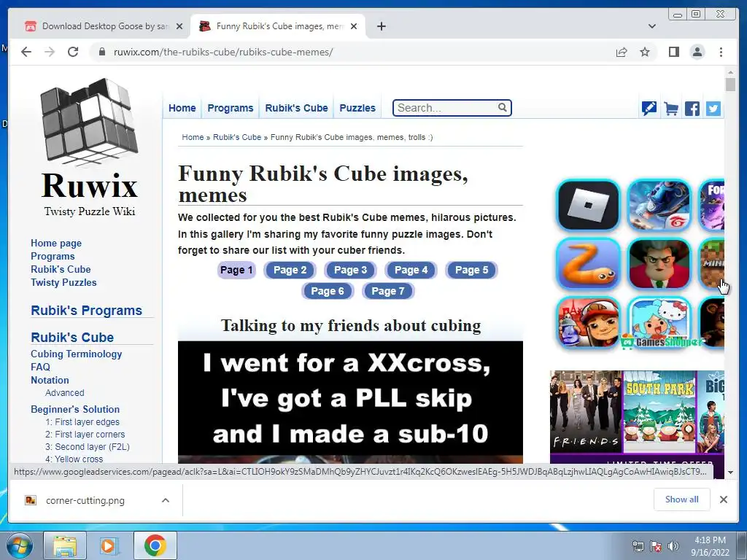
Task: Open the Rubik's Cube nav menu item
Action: tap(296, 108)
